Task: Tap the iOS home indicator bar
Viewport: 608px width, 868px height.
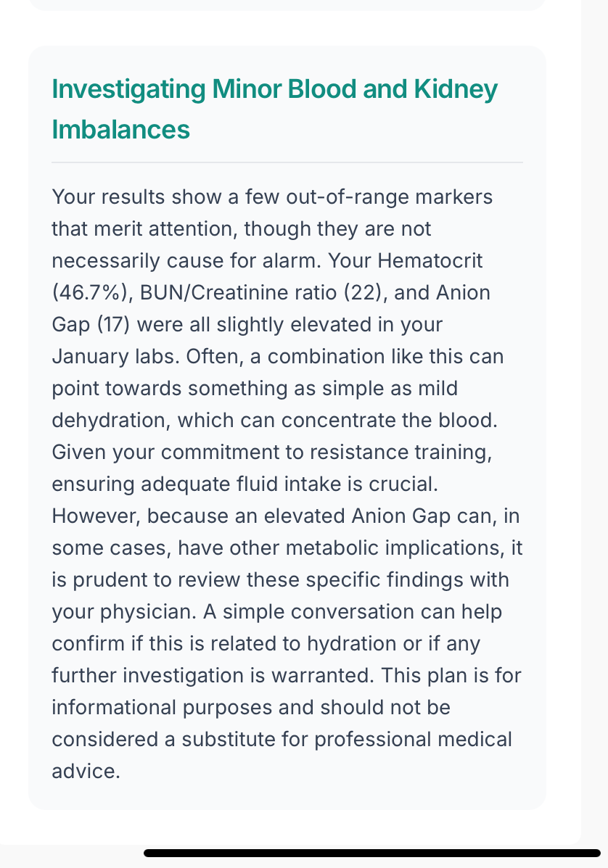Action: point(372,853)
